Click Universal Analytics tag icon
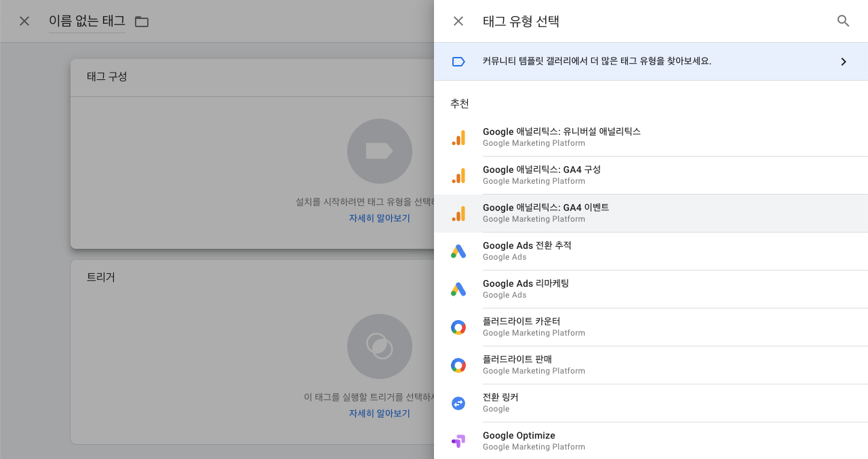 click(458, 138)
